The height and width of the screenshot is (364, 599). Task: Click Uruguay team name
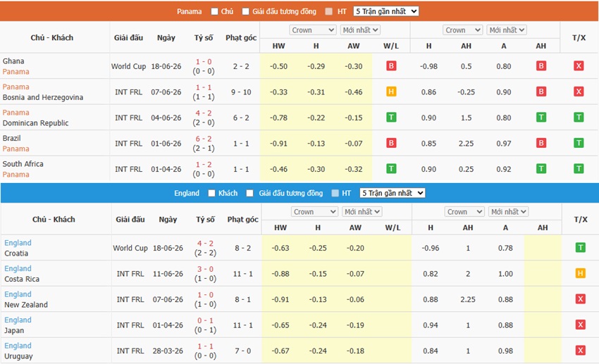pos(18,356)
